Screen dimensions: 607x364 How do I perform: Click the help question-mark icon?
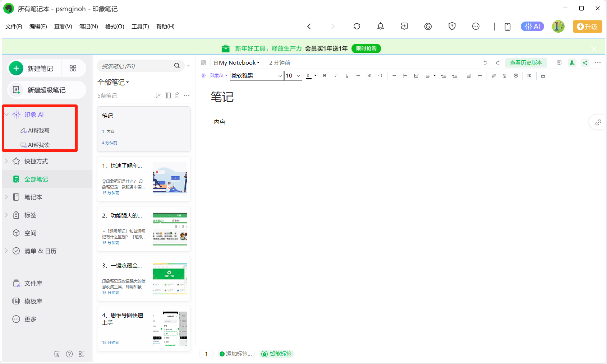[69, 354]
